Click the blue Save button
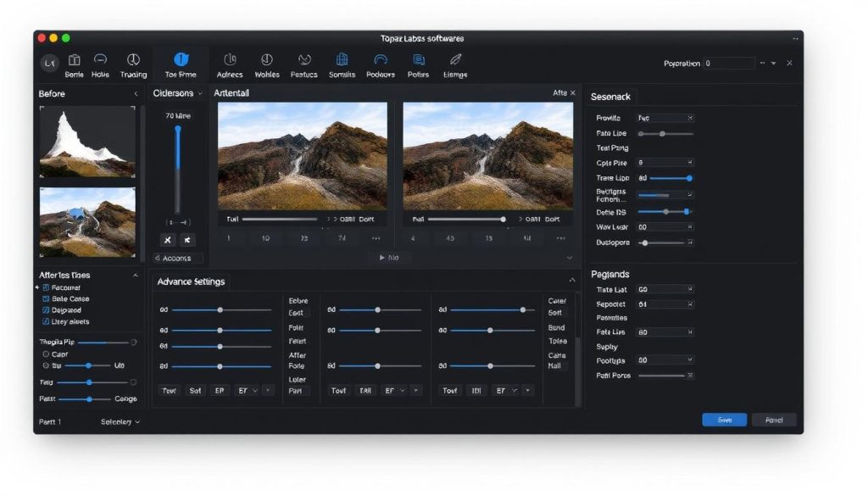 tap(724, 419)
